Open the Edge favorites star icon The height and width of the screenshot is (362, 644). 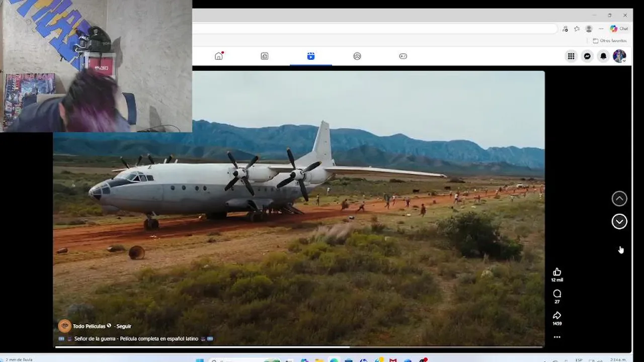click(x=577, y=29)
